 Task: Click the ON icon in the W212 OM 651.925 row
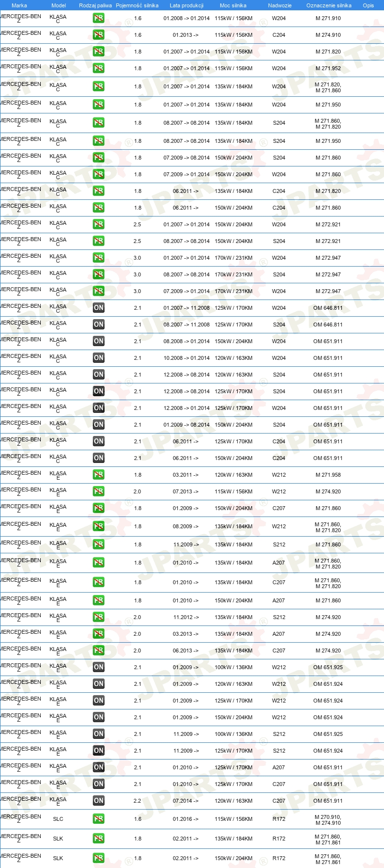coord(98,667)
